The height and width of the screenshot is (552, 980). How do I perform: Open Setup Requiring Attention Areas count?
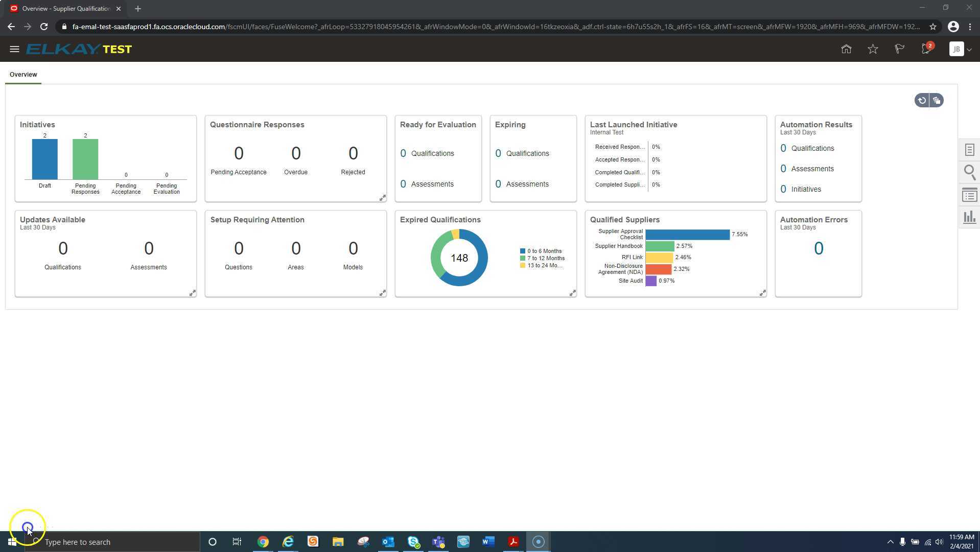click(296, 248)
